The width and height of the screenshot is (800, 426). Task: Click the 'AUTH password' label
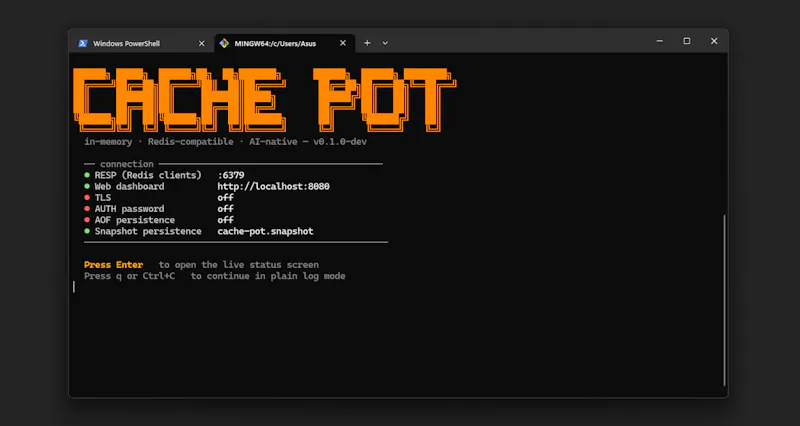click(x=130, y=209)
